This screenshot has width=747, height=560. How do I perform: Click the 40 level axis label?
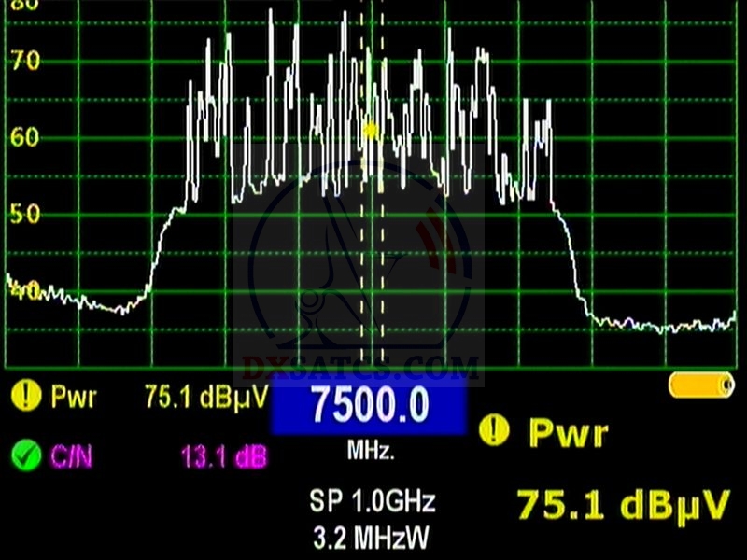tap(23, 291)
